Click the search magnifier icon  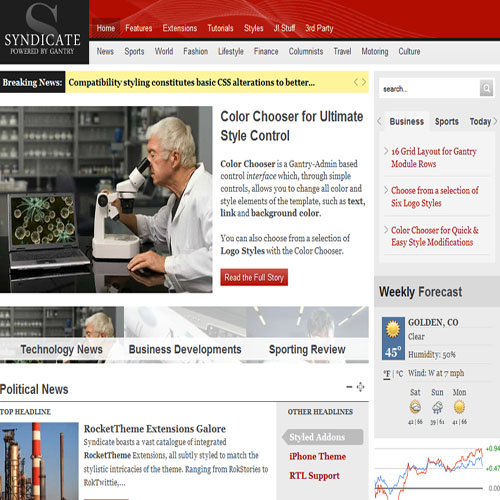coord(486,88)
